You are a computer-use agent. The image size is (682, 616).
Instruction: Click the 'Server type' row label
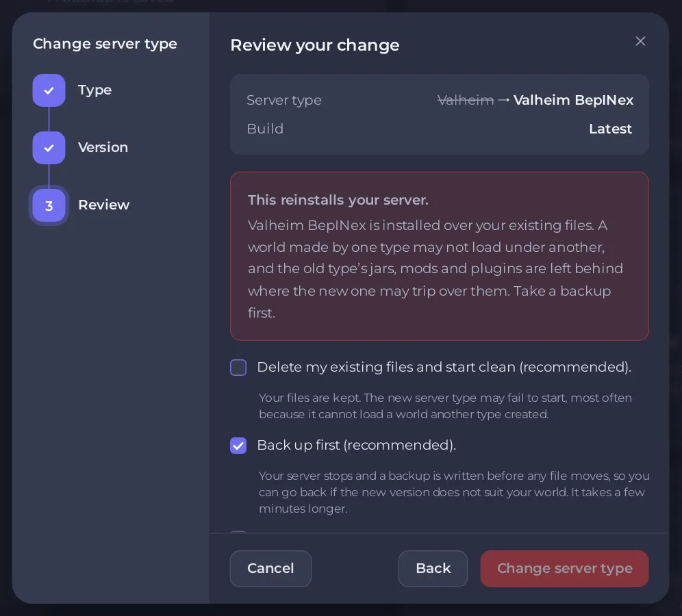[x=284, y=101]
